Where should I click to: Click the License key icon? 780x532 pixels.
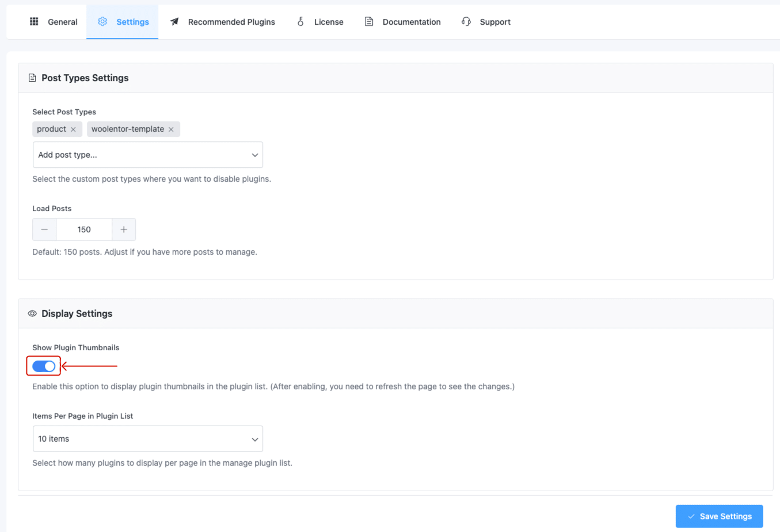[x=300, y=21]
